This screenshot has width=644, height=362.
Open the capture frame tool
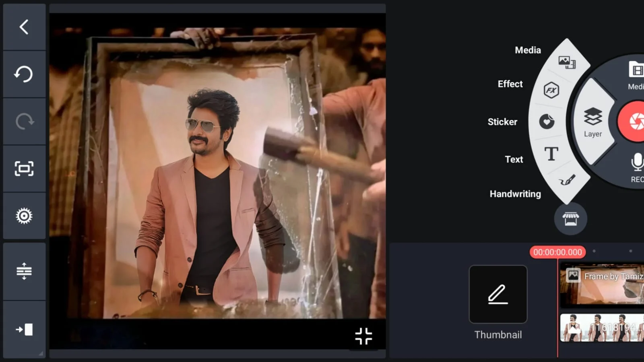(x=24, y=169)
